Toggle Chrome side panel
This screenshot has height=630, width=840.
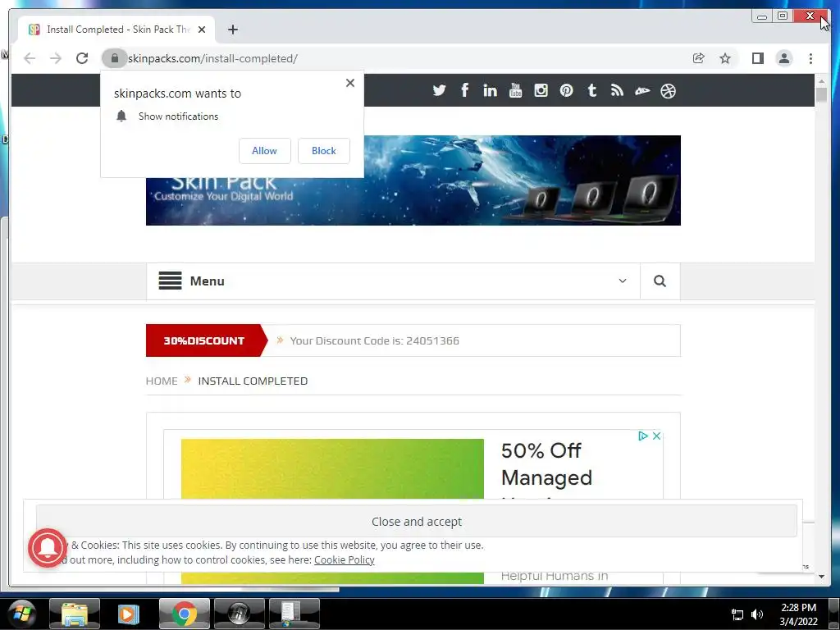click(x=757, y=58)
